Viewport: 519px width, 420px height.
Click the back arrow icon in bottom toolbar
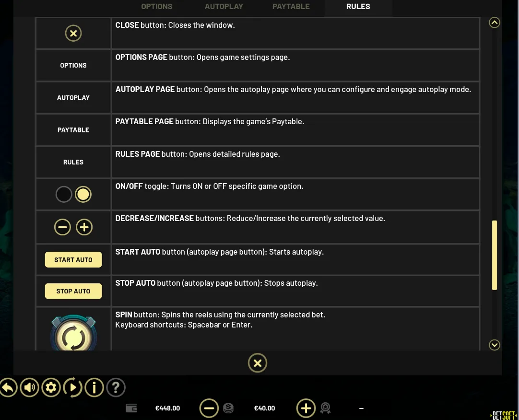[8, 387]
